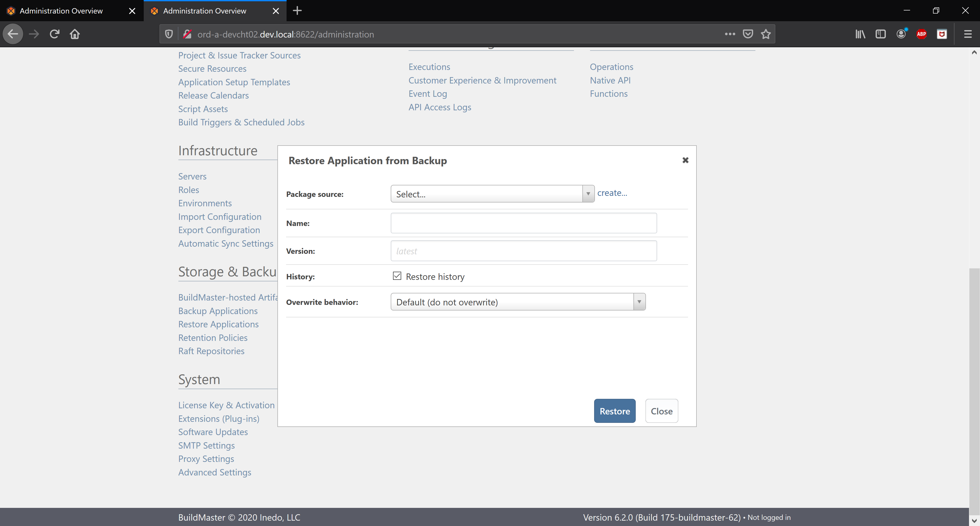Viewport: 980px width, 526px height.
Task: Open Script Assets link
Action: 203,109
